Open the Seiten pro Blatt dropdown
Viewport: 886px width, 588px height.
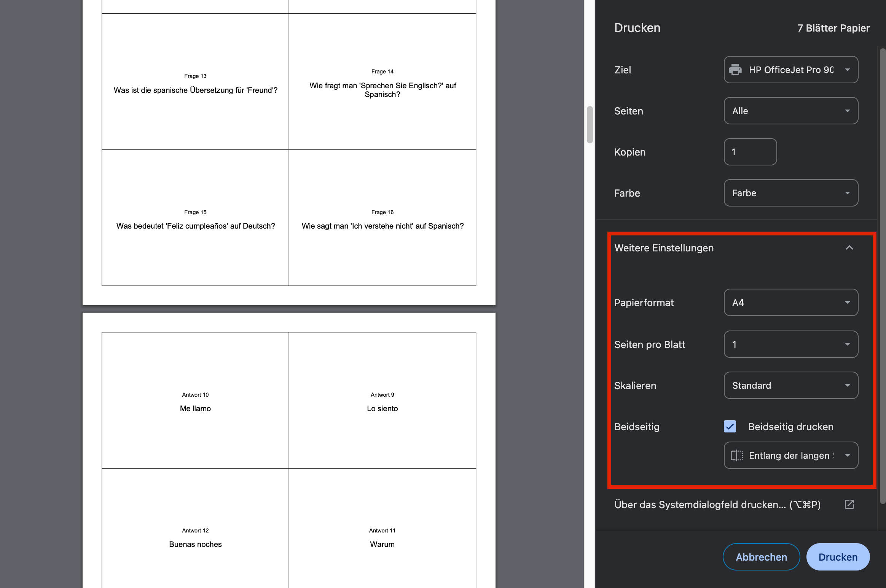[791, 345]
